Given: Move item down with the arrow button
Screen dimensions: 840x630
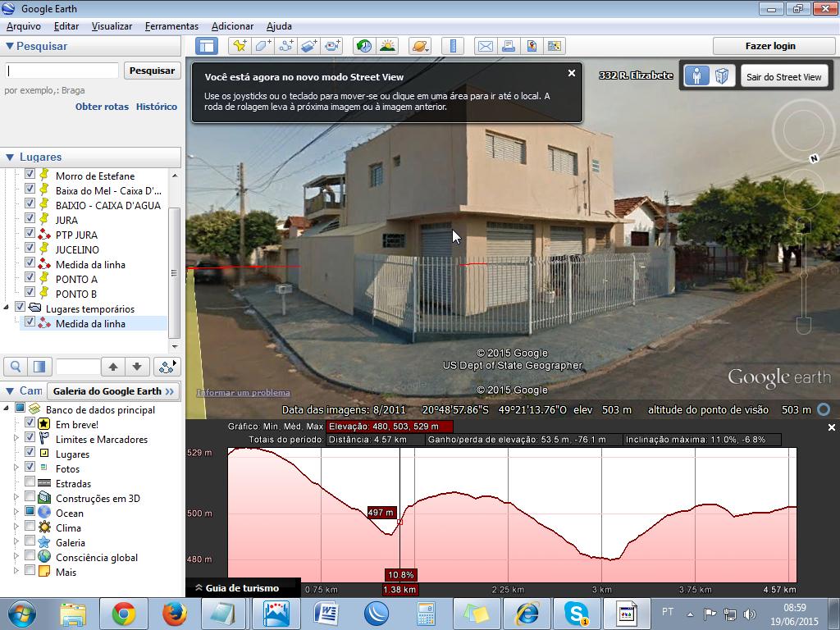Looking at the screenshot, I should pyautogui.click(x=137, y=367).
